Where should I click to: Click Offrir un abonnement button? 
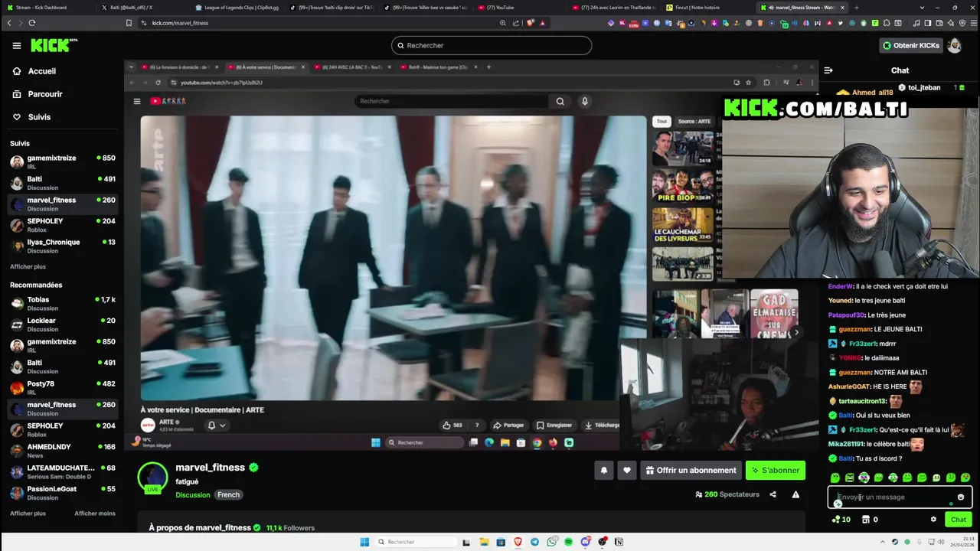tap(691, 470)
